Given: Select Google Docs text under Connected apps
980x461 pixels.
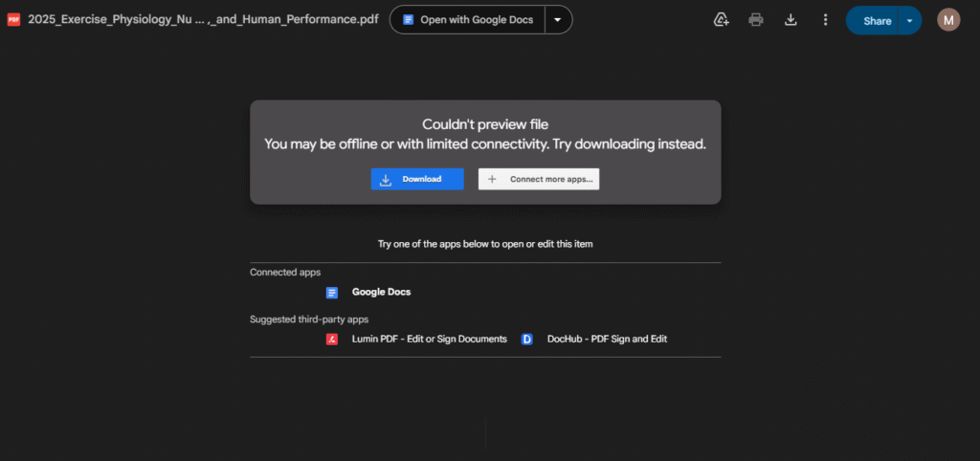Looking at the screenshot, I should point(381,292).
